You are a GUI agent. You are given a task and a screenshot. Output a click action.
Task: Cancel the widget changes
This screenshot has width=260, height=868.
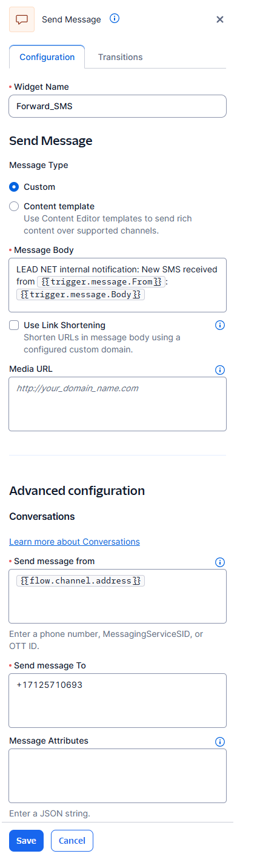(x=72, y=841)
